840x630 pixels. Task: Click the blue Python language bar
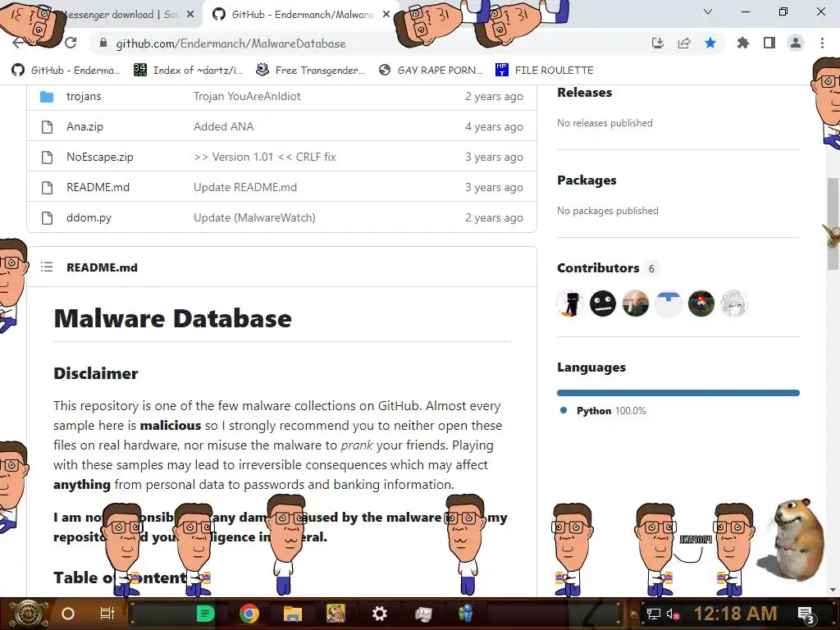[678, 393]
